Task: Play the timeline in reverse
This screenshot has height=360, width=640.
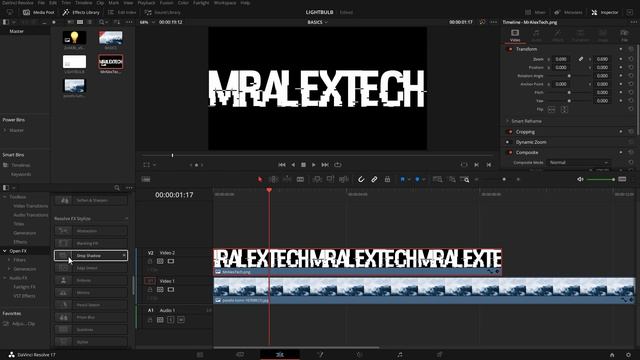Action: point(293,164)
